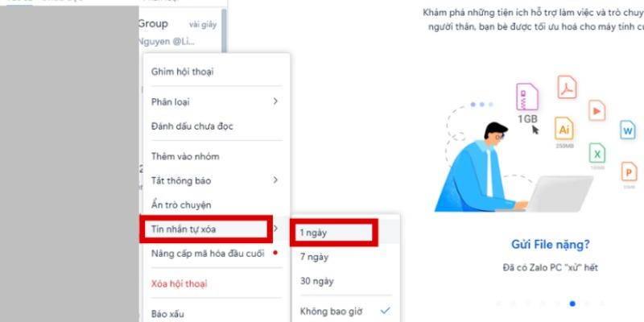Click the video play file icon
Image resolution: width=644 pixels, height=322 pixels.
[597, 110]
